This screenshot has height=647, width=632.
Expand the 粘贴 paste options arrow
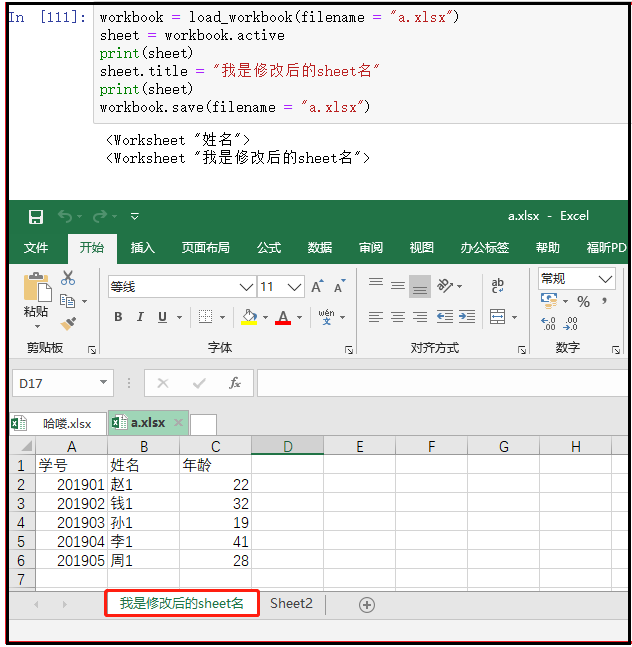pyautogui.click(x=37, y=326)
